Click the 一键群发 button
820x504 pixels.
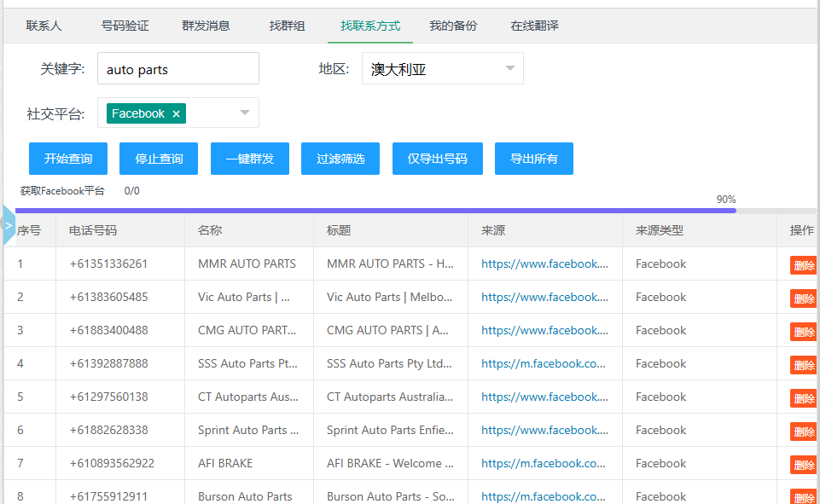pyautogui.click(x=250, y=159)
